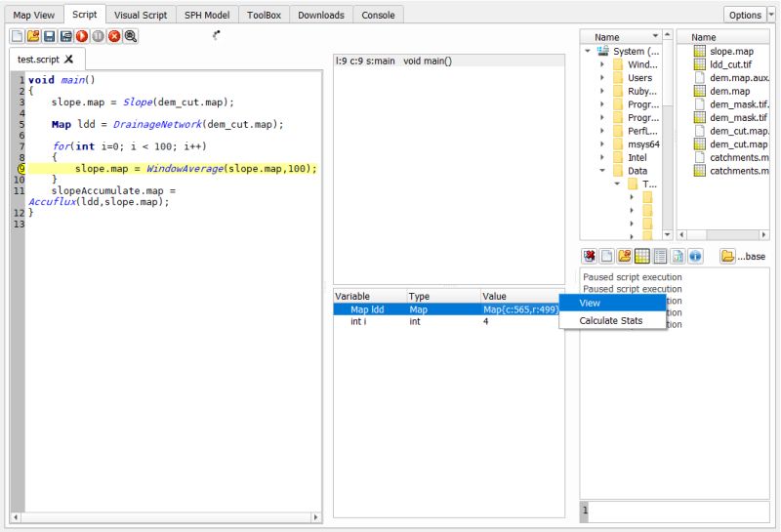
Task: Open the Console tab
Action: [x=378, y=15]
